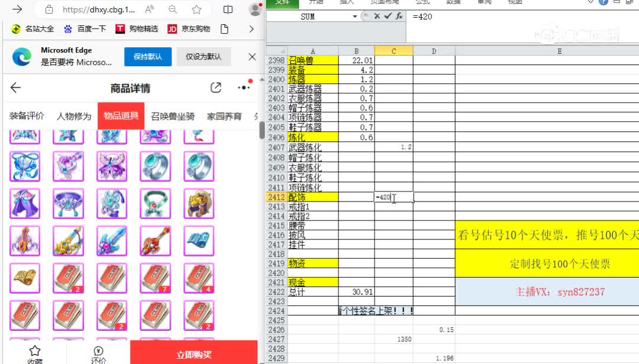Select the purple pendant item
The height and width of the screenshot is (364, 639).
[68, 166]
